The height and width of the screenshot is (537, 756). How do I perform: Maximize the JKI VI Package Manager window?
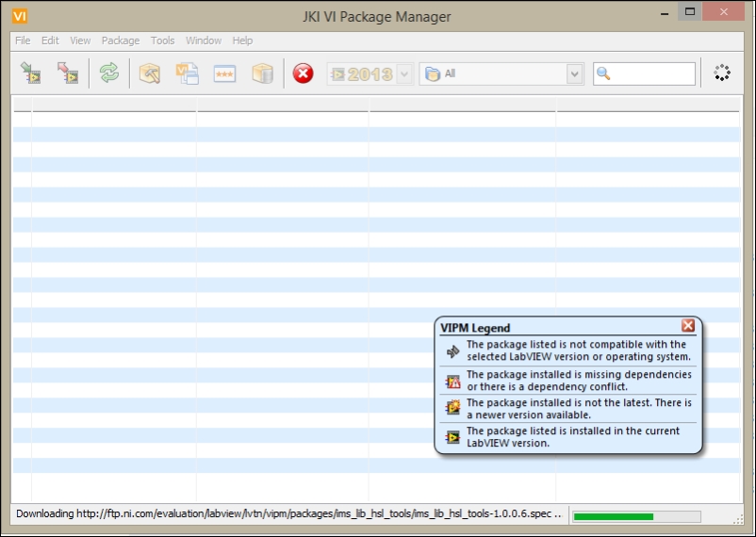click(x=690, y=12)
